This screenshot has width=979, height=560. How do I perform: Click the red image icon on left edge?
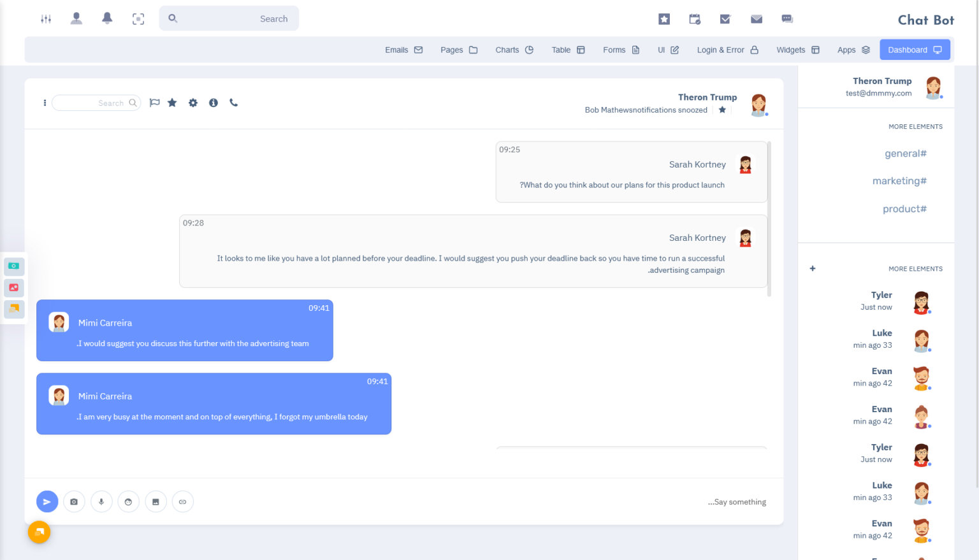click(14, 287)
